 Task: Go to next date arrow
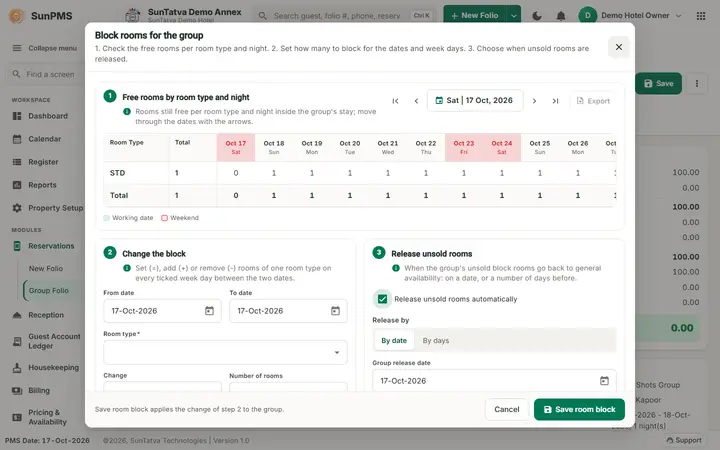(534, 101)
